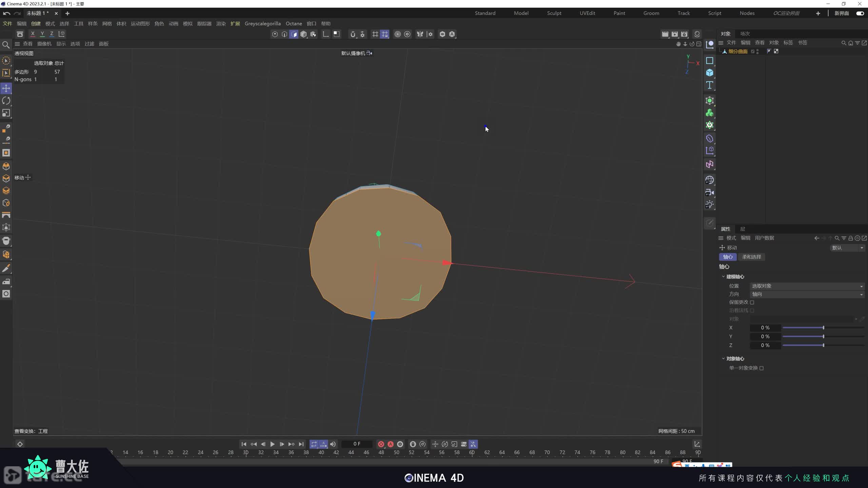Select the Scale tool in left toolbar
This screenshot has width=868, height=488.
6,113
